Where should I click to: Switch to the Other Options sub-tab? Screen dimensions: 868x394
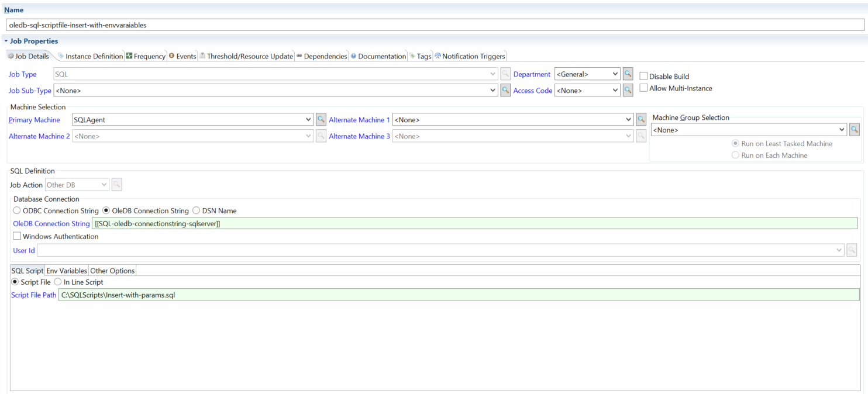point(112,271)
